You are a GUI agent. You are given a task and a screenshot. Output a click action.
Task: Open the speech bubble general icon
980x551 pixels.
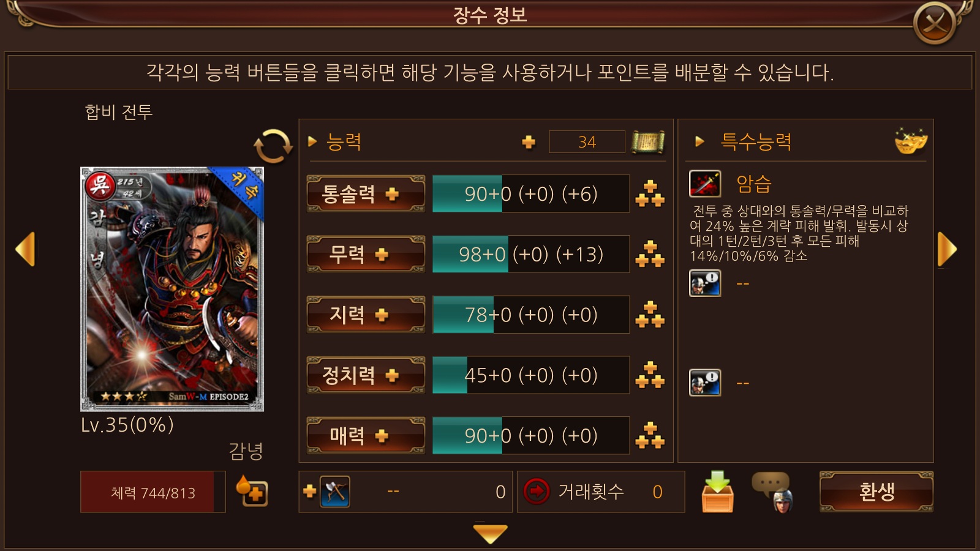(x=772, y=492)
